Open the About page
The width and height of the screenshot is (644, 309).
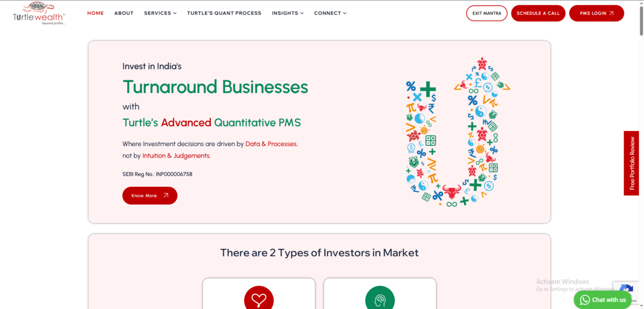(124, 13)
